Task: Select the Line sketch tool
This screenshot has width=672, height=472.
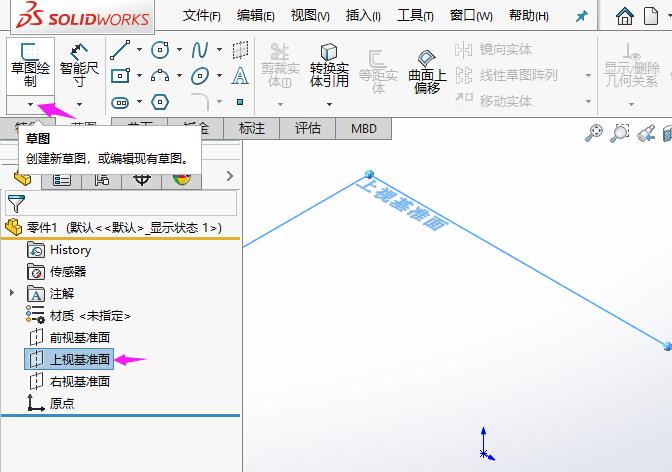Action: tap(120, 50)
